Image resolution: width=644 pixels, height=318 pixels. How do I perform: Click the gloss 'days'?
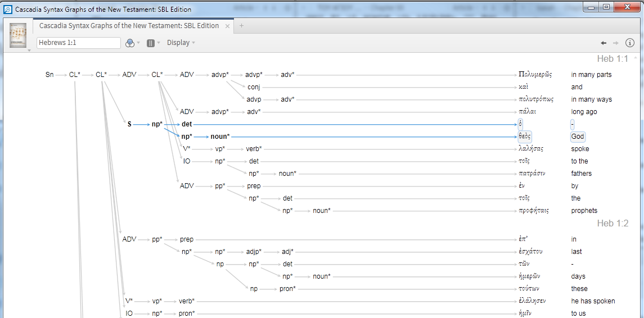578,276
